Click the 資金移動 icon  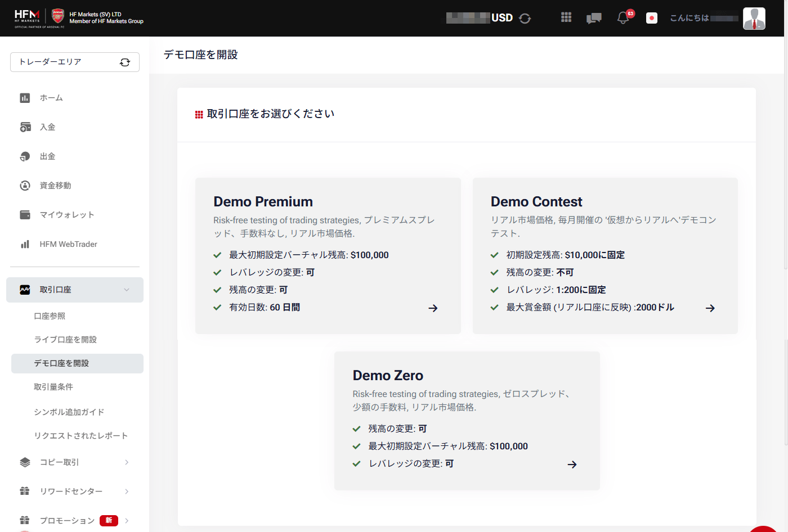pos(25,186)
